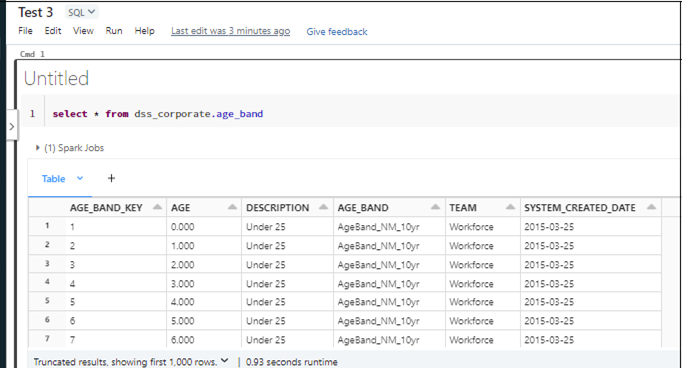
Task: Open the SQL language dropdown
Action: tap(82, 12)
